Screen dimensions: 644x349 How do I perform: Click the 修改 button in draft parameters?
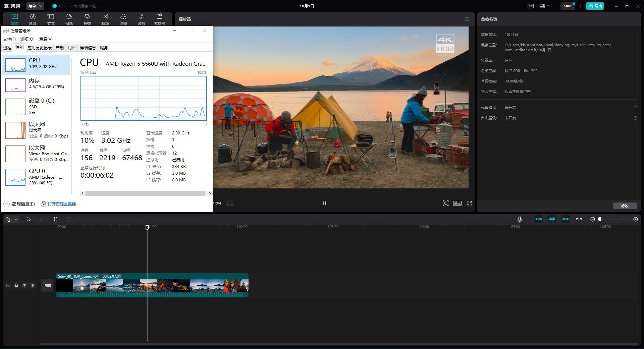click(x=624, y=206)
